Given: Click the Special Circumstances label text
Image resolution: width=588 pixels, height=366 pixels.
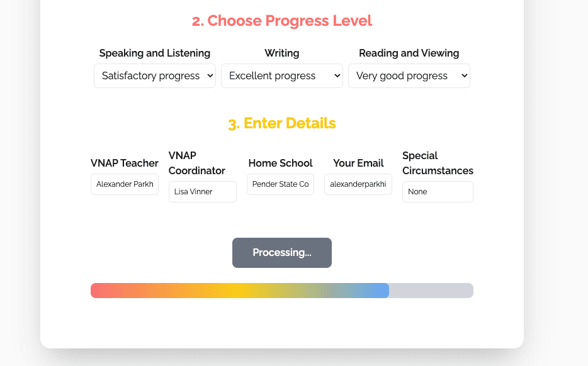Looking at the screenshot, I should (438, 163).
